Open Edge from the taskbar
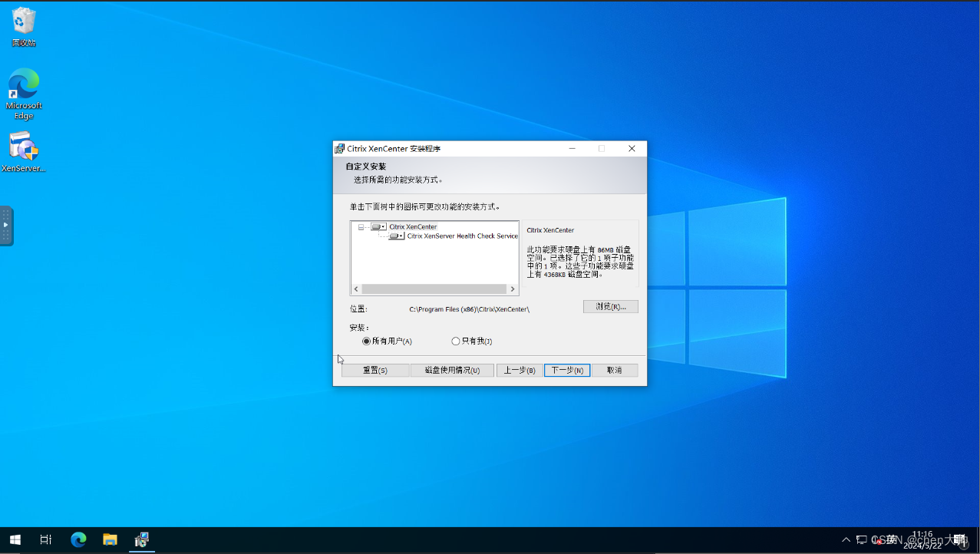Viewport: 980px width, 554px height. coord(78,540)
